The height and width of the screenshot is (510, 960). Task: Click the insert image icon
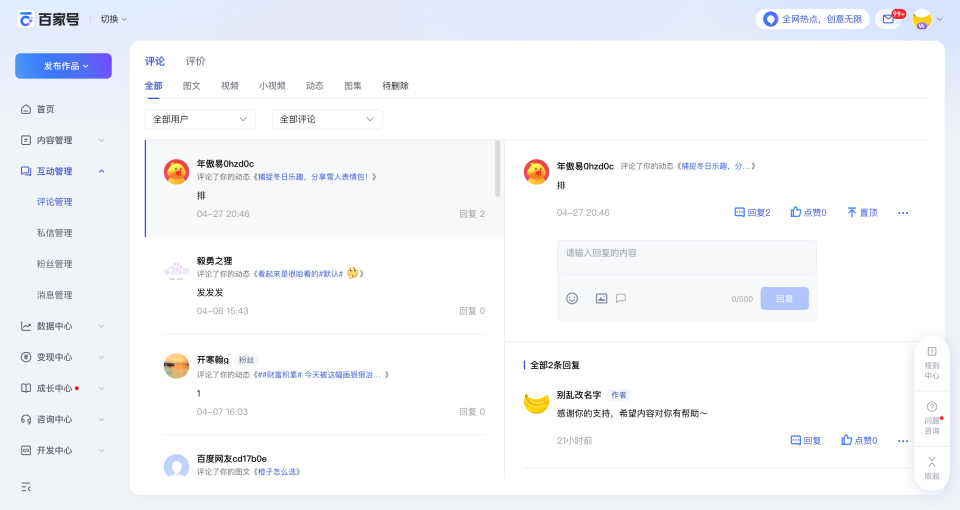[x=601, y=298]
